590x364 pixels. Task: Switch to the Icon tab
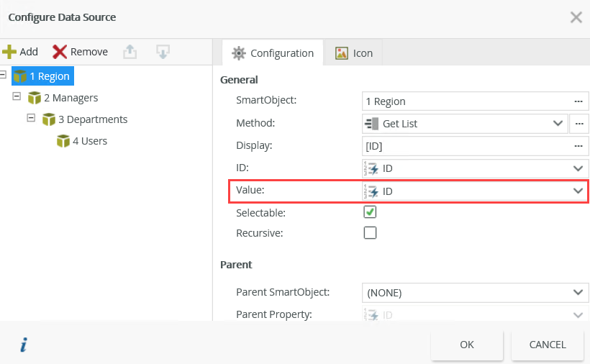[x=354, y=53]
